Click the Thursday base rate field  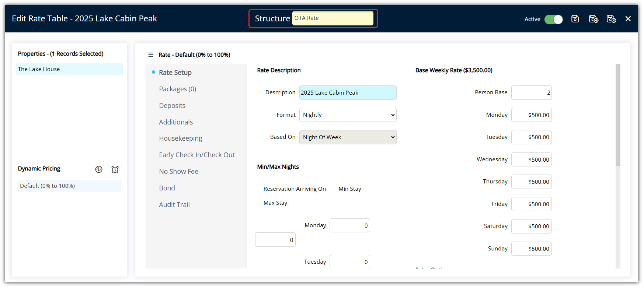[532, 182]
